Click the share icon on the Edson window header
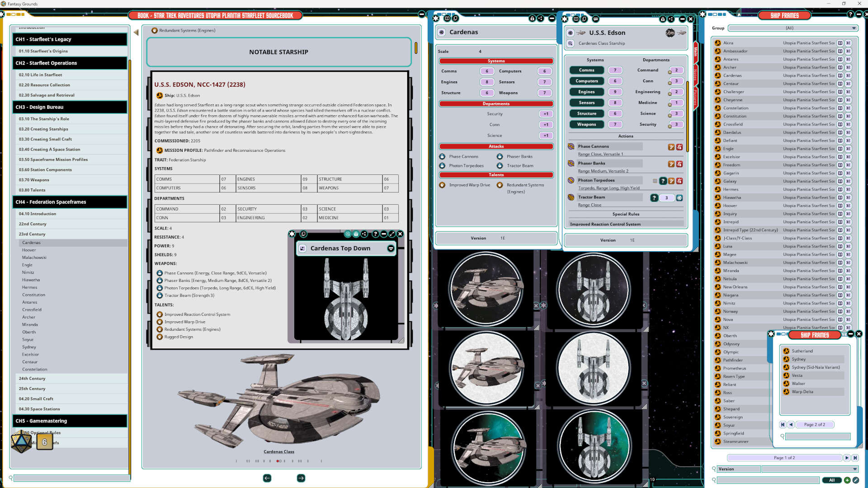868x488 pixels. click(671, 19)
